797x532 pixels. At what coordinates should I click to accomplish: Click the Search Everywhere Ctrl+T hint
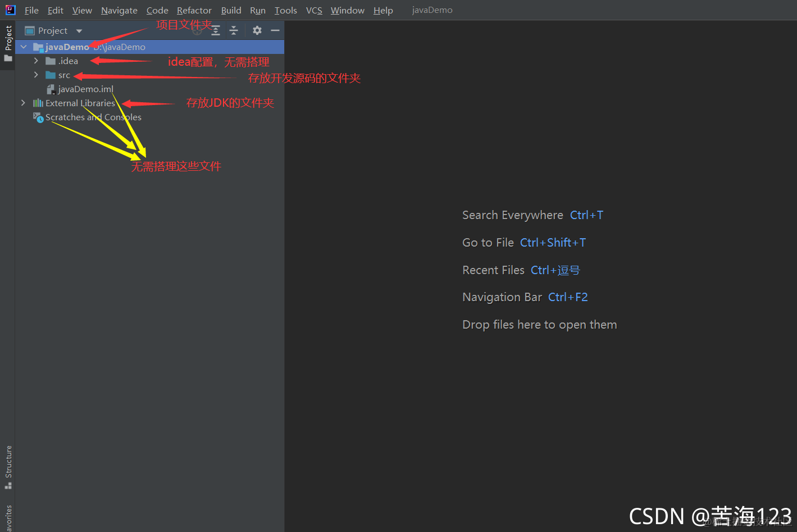(532, 215)
